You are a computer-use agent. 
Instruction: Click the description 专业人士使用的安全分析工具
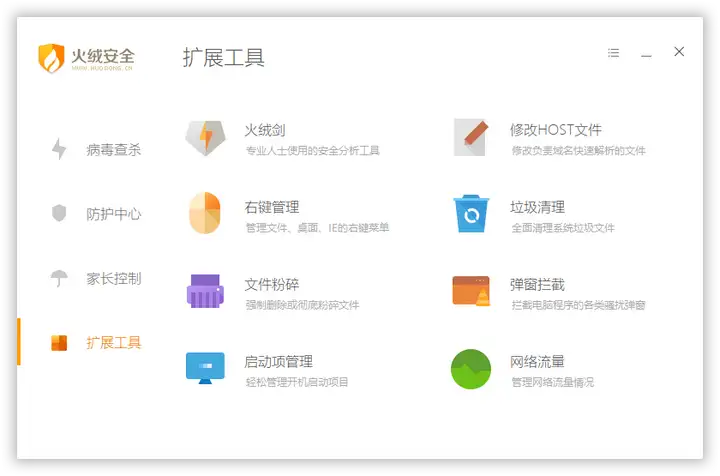click(x=313, y=151)
